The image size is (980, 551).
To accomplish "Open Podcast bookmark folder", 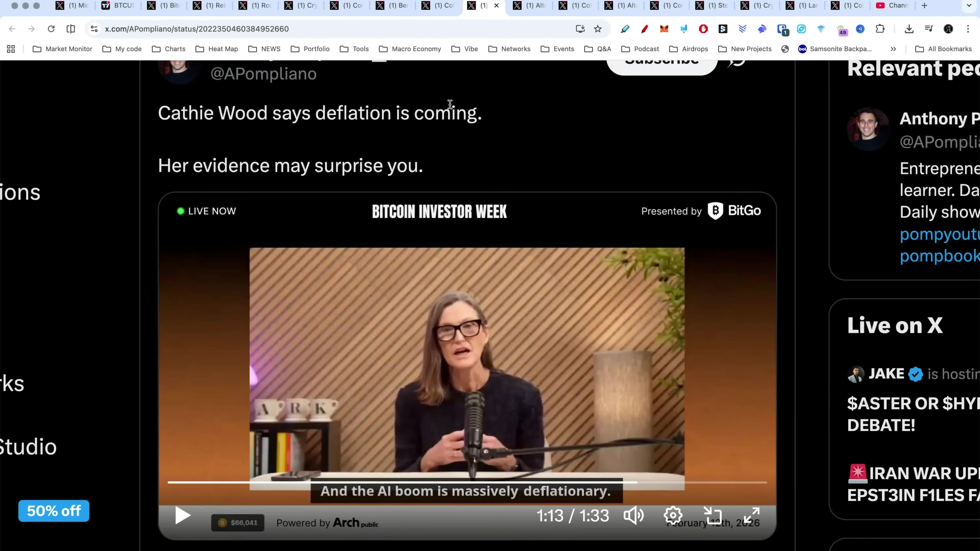I will (x=640, y=49).
